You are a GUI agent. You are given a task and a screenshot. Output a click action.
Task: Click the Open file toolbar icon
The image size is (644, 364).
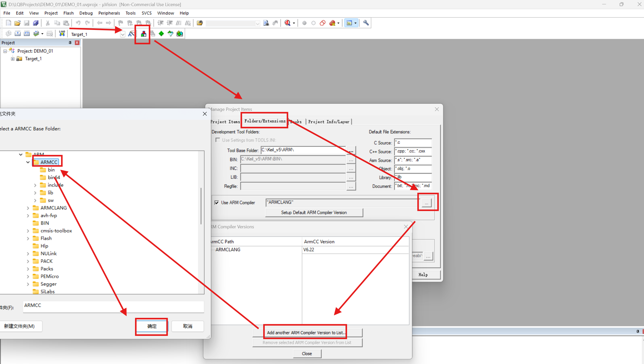[x=17, y=23]
